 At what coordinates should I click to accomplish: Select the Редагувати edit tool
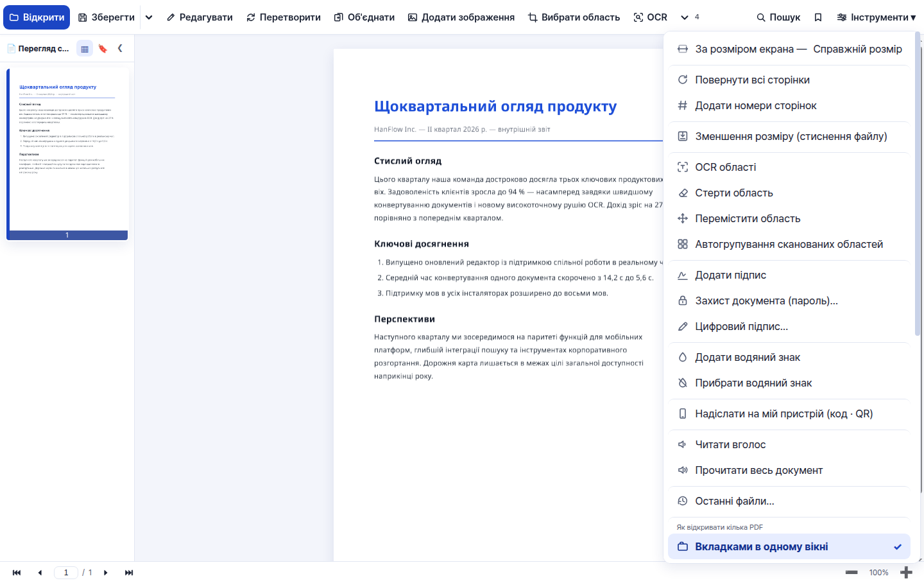200,17
